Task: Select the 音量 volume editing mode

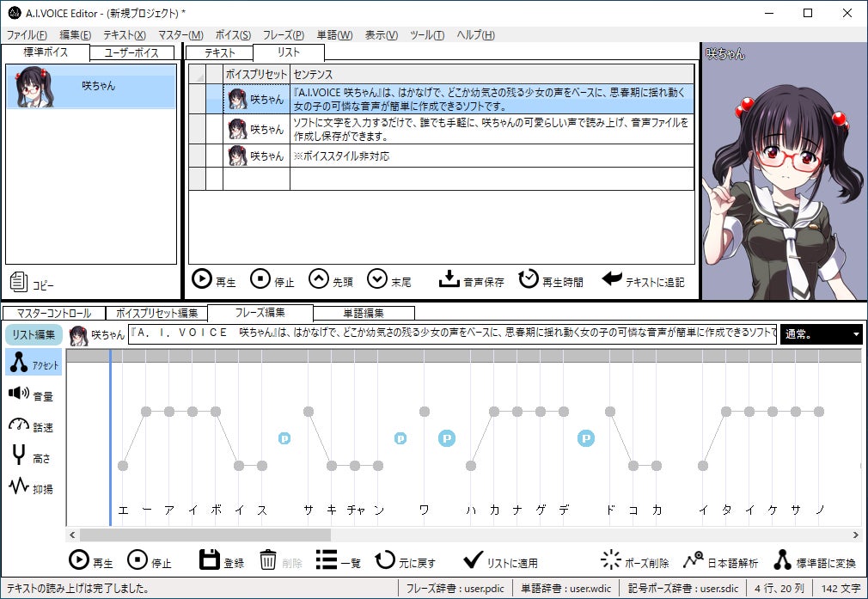Action: point(31,394)
